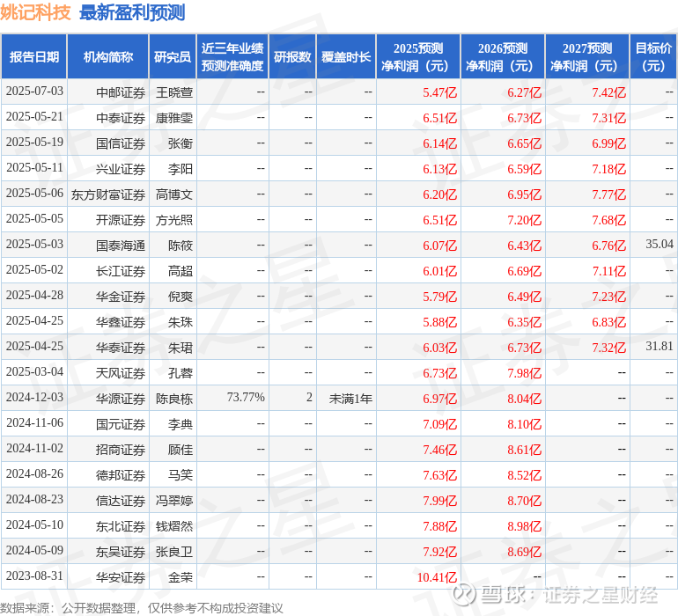Select the 研究员 column header

coord(173,56)
